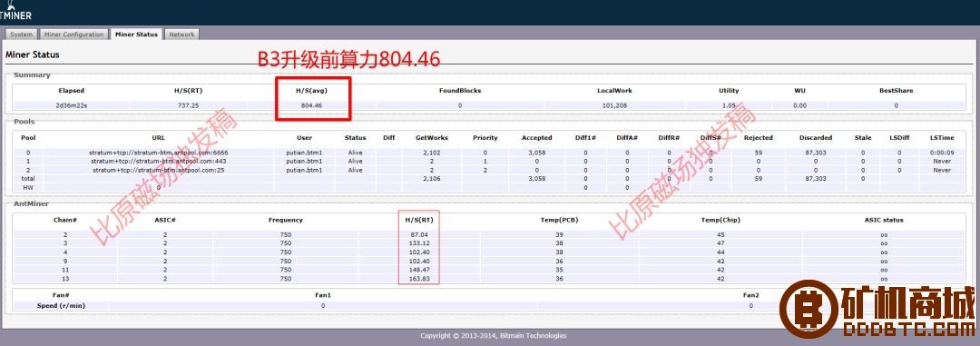The width and height of the screenshot is (980, 346).
Task: Click the FoundBlocks column header
Action: click(x=460, y=91)
